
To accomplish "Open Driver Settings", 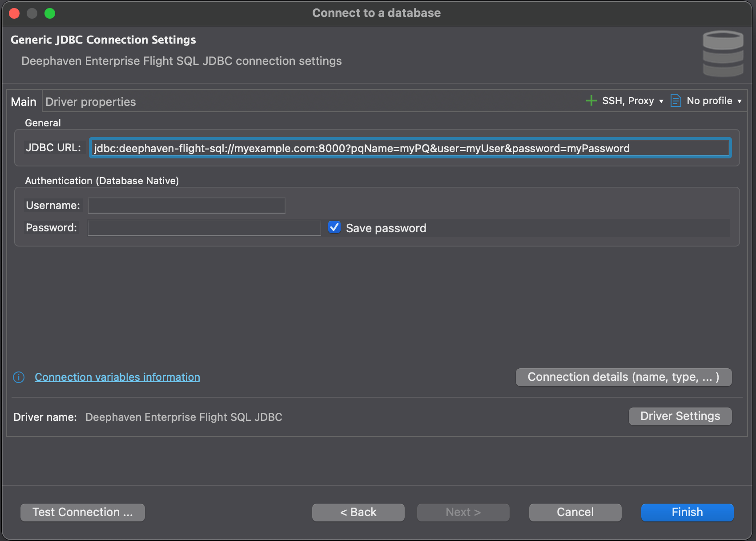I will [x=680, y=416].
